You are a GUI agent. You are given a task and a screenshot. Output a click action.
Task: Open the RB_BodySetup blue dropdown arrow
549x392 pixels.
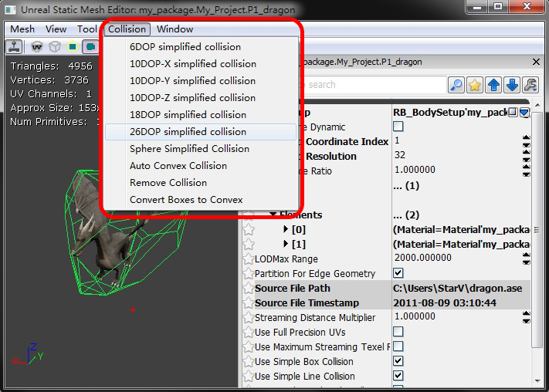coord(524,113)
